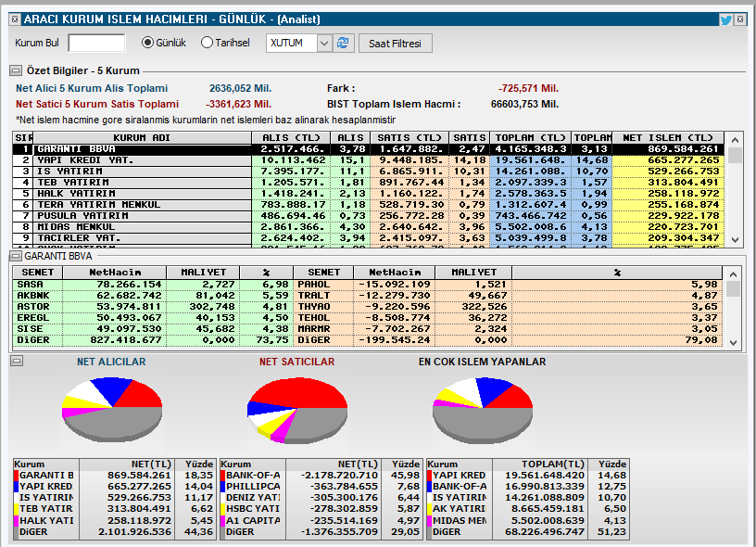Viewport: 756px width, 547px height.
Task: Click the EN COK ISLEM YAPANLAR pie chart
Action: (483, 411)
